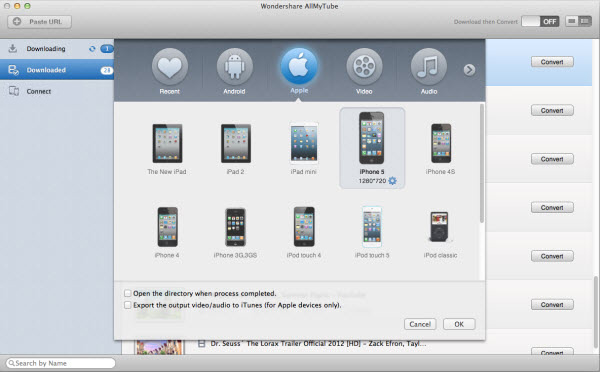Switch to compact list view mode
This screenshot has height=372, width=600.
(x=585, y=21)
